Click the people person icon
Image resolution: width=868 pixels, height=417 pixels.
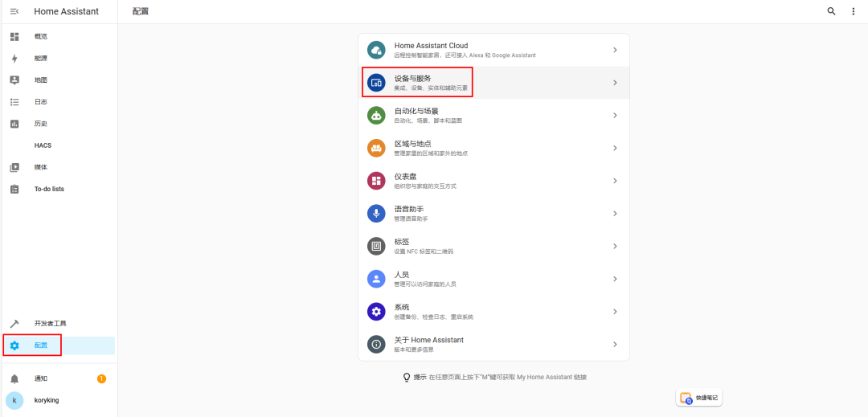tap(376, 279)
